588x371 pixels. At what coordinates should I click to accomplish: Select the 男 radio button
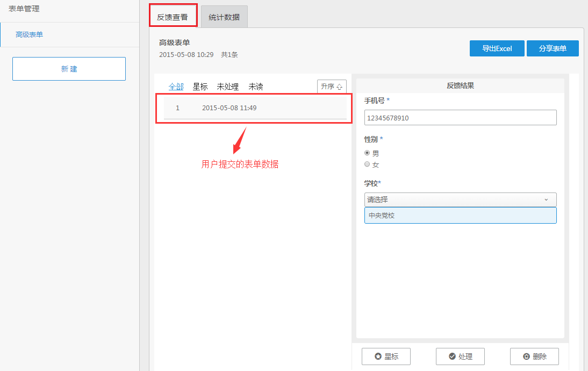[368, 153]
